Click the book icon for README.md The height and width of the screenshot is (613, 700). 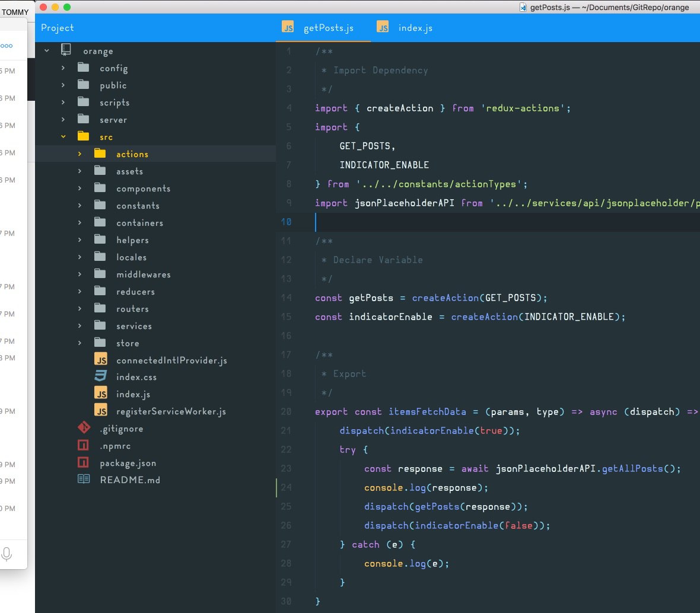pos(84,479)
